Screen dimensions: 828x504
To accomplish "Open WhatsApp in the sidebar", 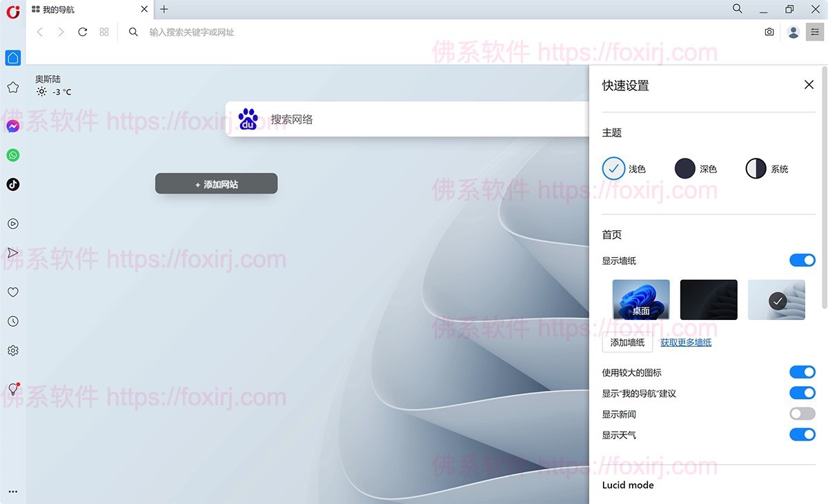I will click(x=12, y=154).
